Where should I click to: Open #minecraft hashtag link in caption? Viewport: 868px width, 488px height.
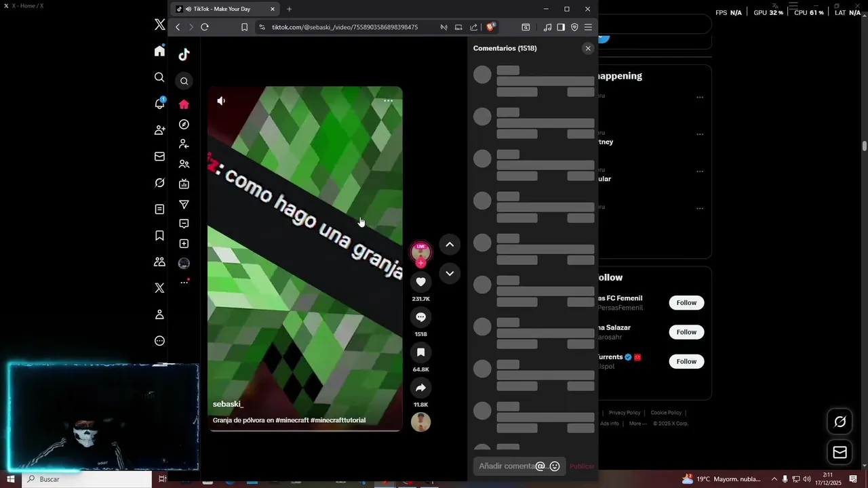292,420
